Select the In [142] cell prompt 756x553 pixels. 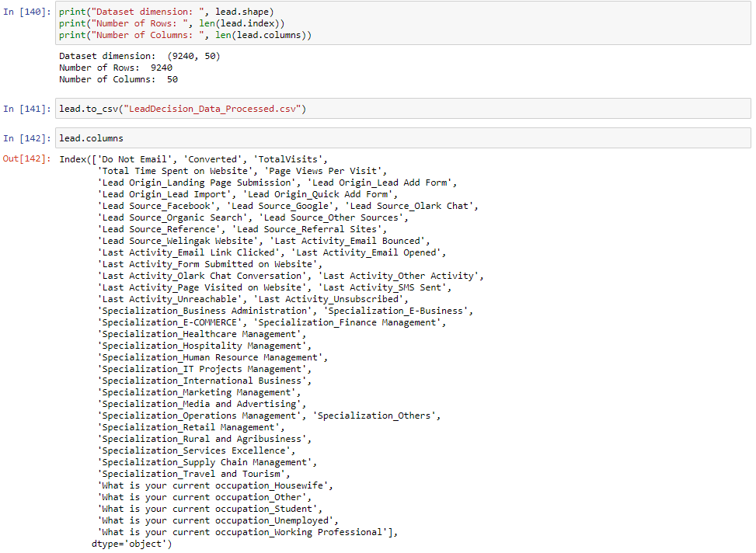point(28,138)
